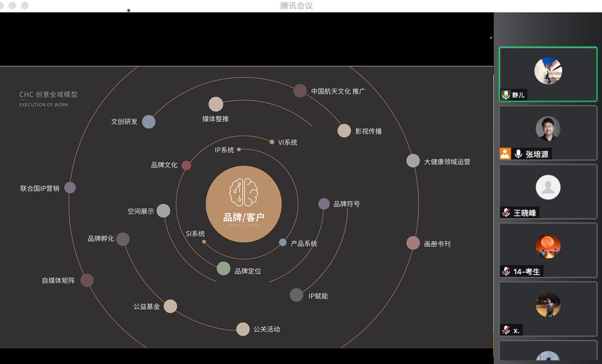Click the 品牌文化 red node dot
This screenshot has width=602, height=364.
(186, 165)
